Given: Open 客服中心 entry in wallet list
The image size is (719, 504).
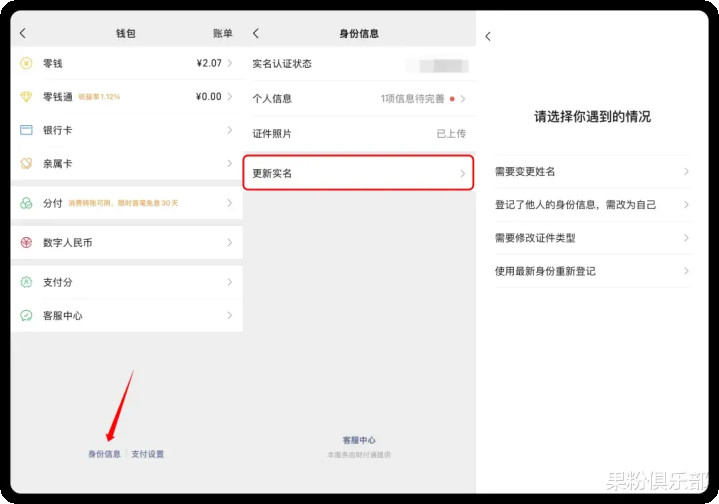Looking at the screenshot, I should (127, 315).
